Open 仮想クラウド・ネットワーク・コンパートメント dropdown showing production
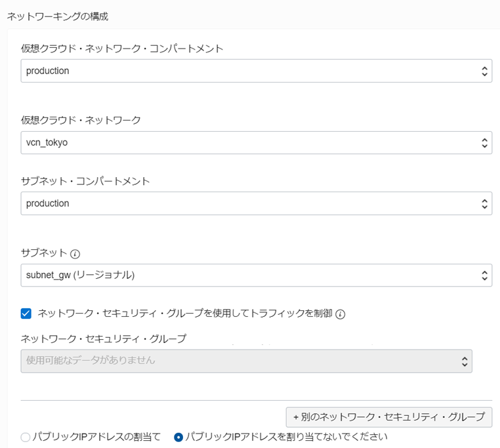The height and width of the screenshot is (448, 500). 257,71
